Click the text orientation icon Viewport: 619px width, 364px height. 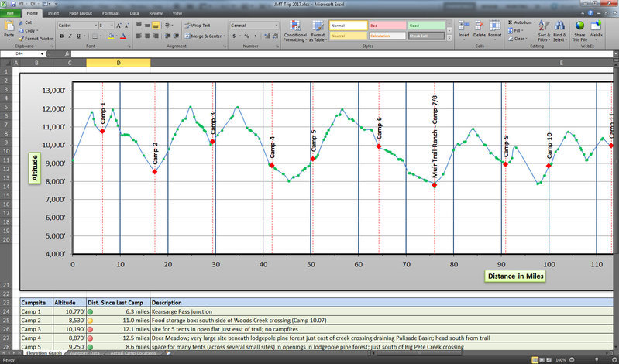pos(168,26)
